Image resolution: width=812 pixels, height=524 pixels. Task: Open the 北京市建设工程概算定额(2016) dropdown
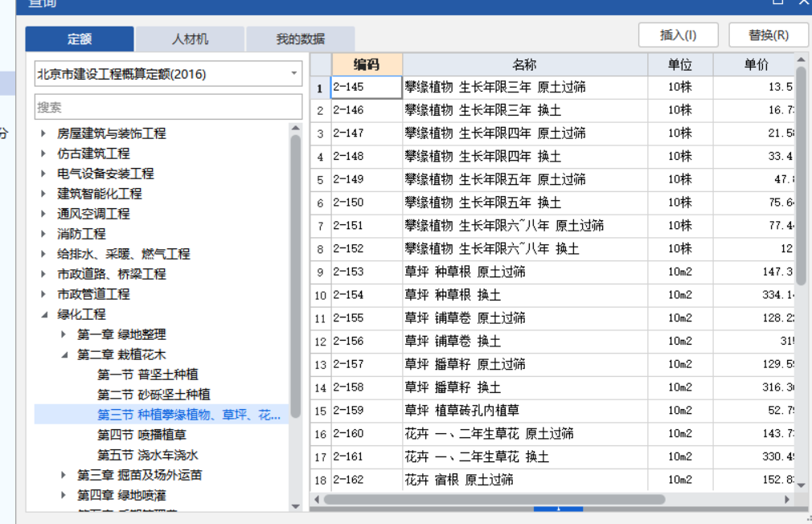tap(168, 74)
